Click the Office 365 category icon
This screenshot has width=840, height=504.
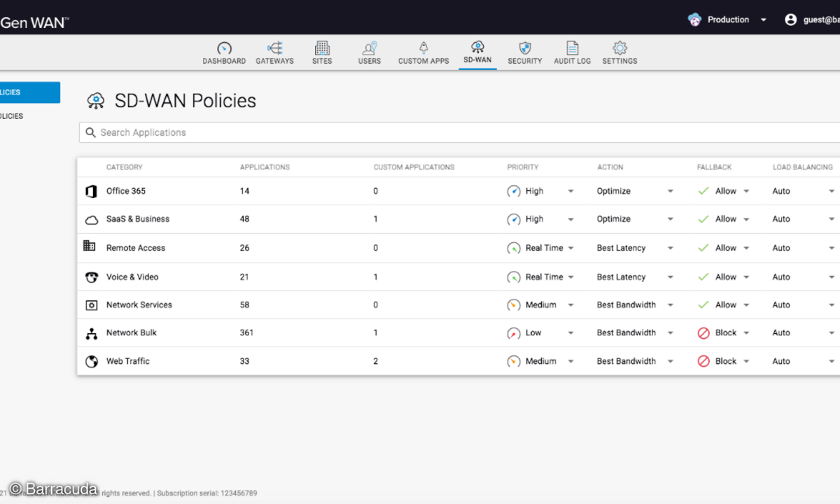[91, 191]
